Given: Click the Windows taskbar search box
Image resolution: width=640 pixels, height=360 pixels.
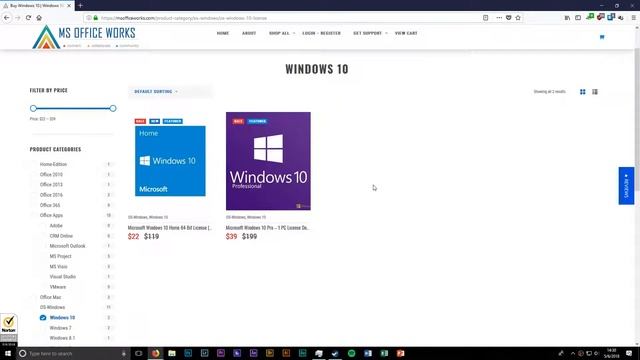Looking at the screenshot, I should tap(73, 353).
